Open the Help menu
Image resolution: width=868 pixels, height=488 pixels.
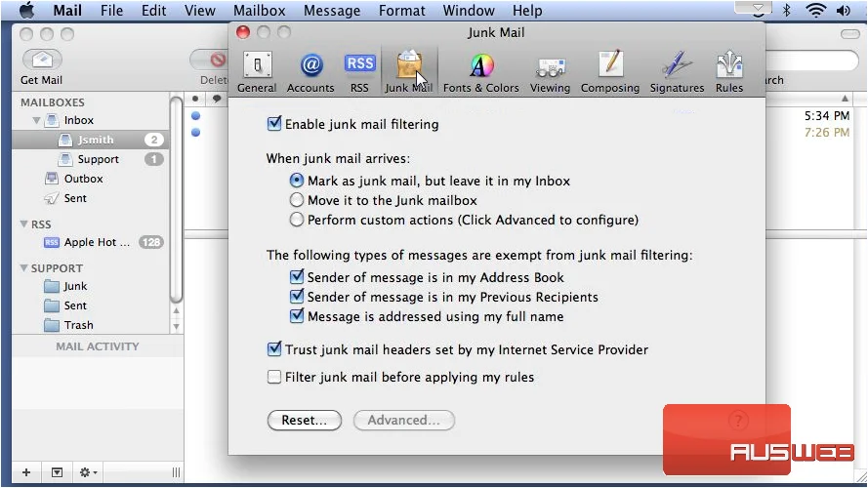527,11
